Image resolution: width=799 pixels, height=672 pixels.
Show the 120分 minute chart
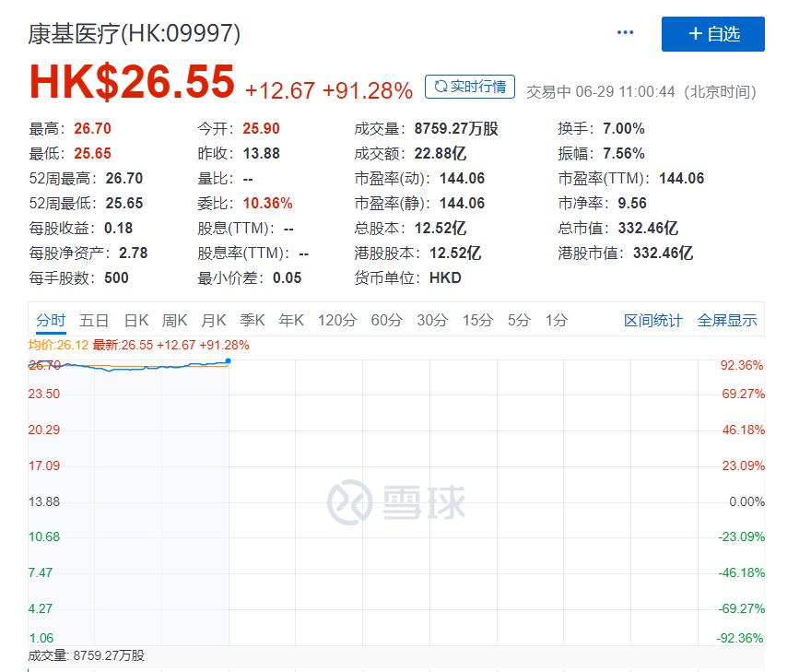(x=337, y=321)
